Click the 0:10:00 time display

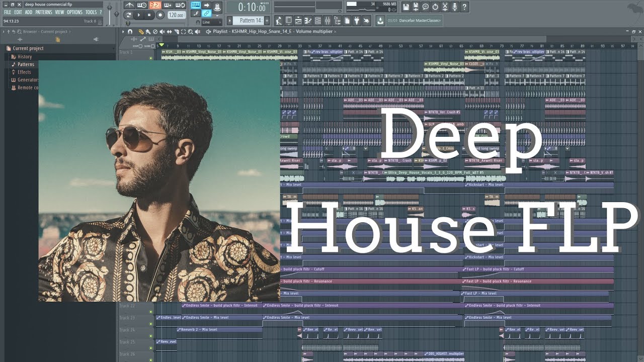click(x=249, y=7)
